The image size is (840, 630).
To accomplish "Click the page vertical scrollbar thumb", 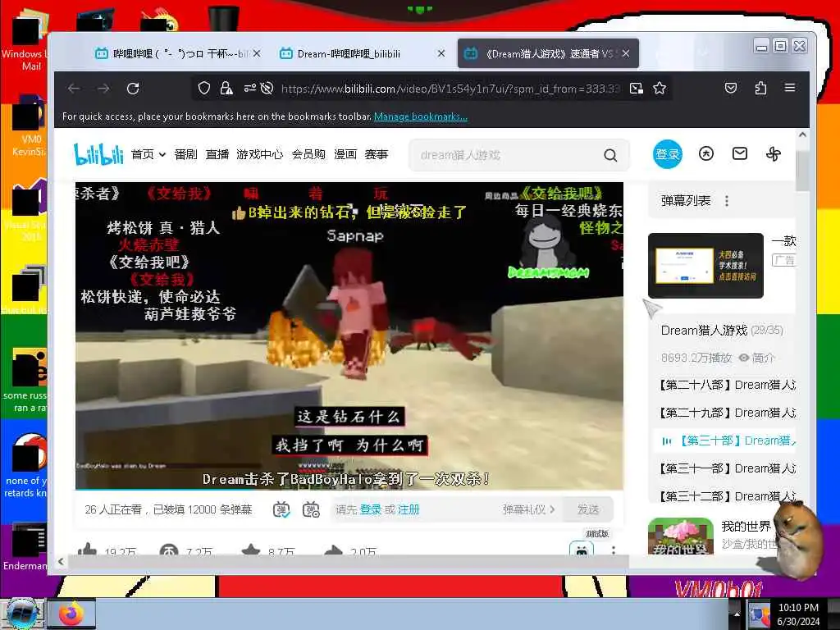I will tap(802, 171).
